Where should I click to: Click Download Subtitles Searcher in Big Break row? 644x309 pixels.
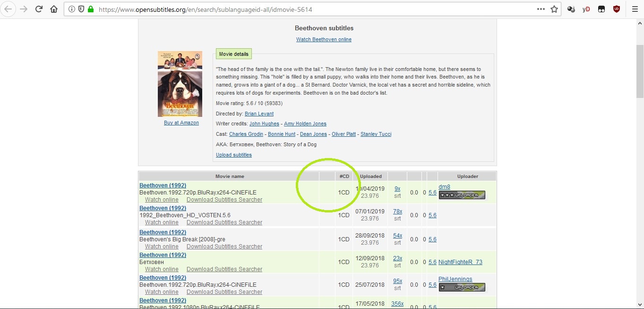click(224, 246)
